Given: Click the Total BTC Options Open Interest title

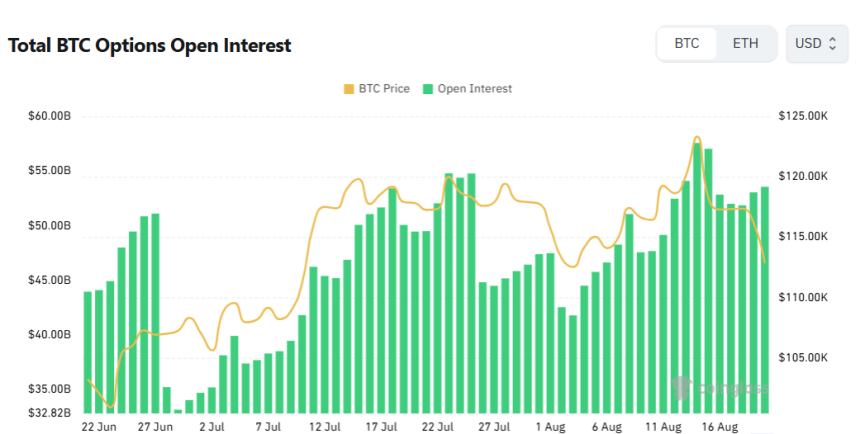Looking at the screenshot, I should coord(150,46).
